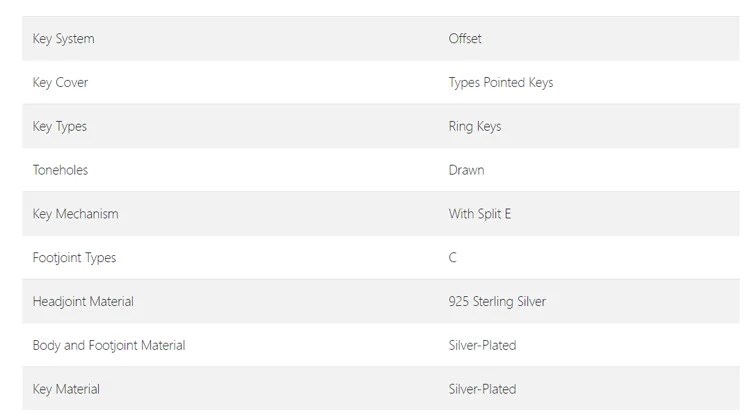This screenshot has height=420, width=750.
Task: Select the Offset value text
Action: 465,38
